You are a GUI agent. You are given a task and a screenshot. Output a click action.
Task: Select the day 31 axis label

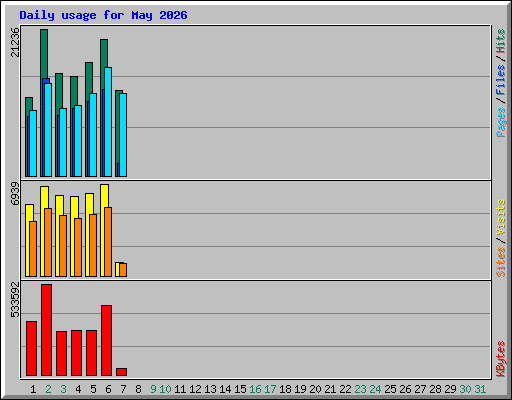click(480, 389)
